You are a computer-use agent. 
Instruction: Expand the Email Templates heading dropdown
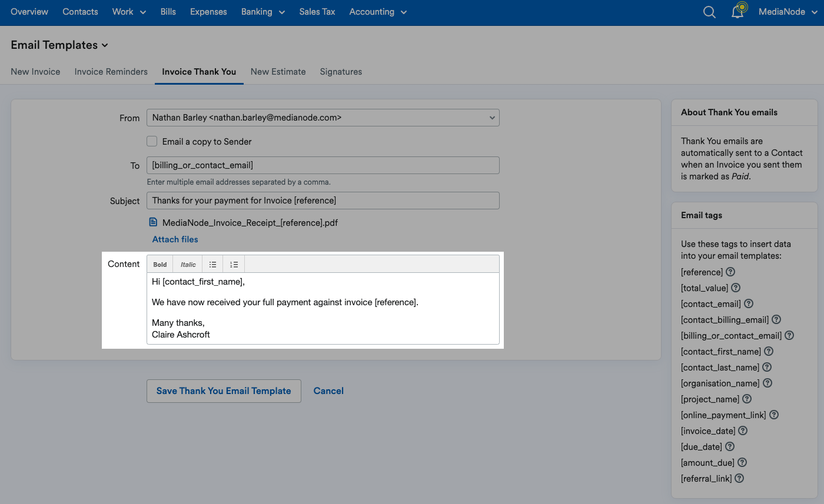(x=59, y=45)
